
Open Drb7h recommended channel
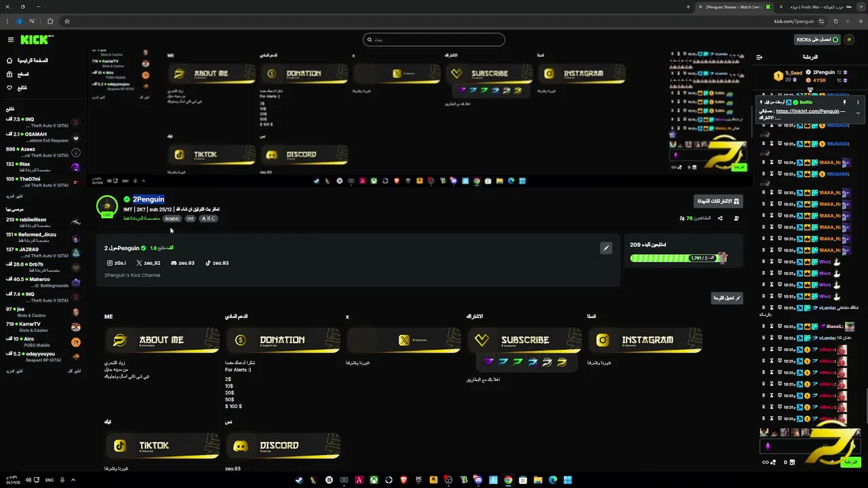click(43, 267)
